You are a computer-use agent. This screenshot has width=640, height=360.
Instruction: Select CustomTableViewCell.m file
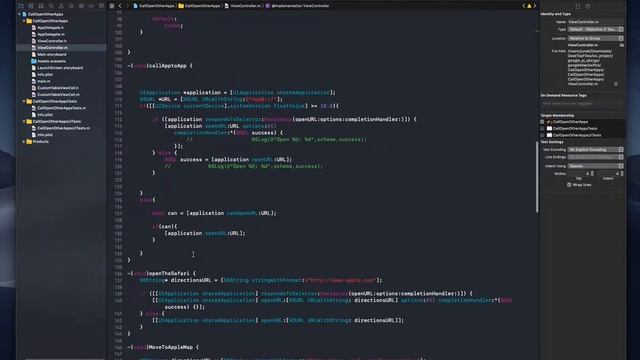tap(58, 95)
